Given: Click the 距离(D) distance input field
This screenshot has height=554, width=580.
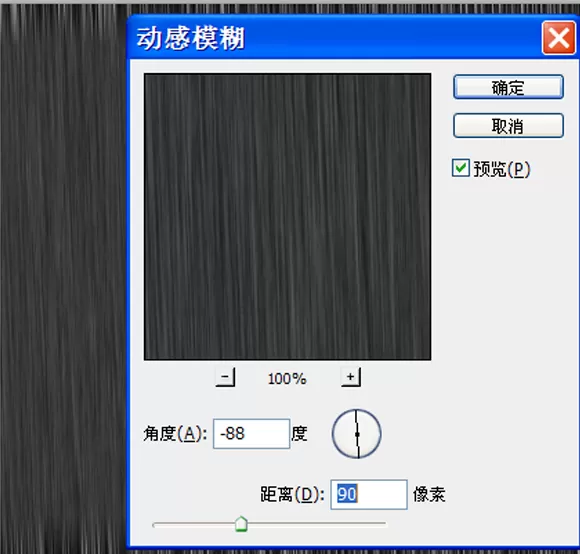Looking at the screenshot, I should [368, 494].
